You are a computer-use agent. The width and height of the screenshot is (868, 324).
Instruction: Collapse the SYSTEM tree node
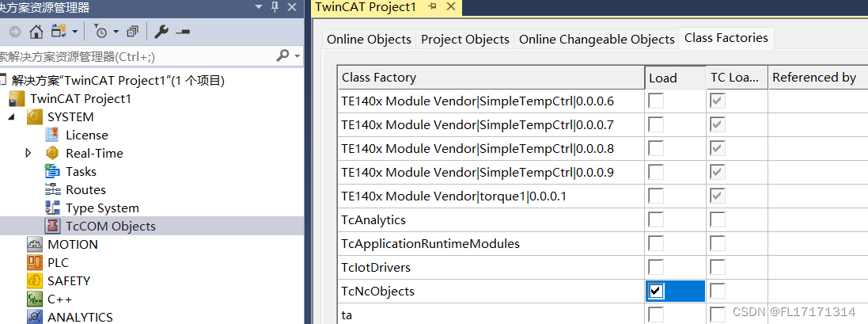(12, 117)
